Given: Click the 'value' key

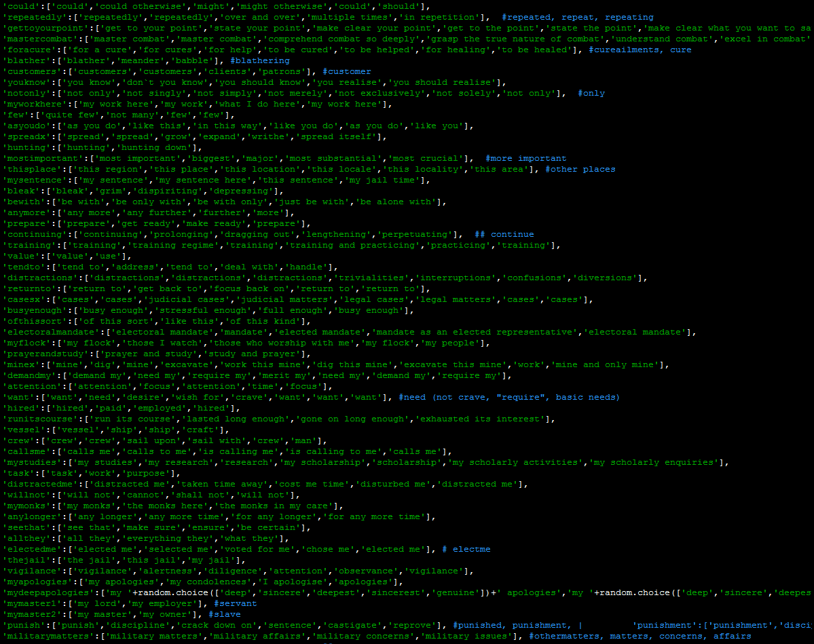Looking at the screenshot, I should click(21, 257).
